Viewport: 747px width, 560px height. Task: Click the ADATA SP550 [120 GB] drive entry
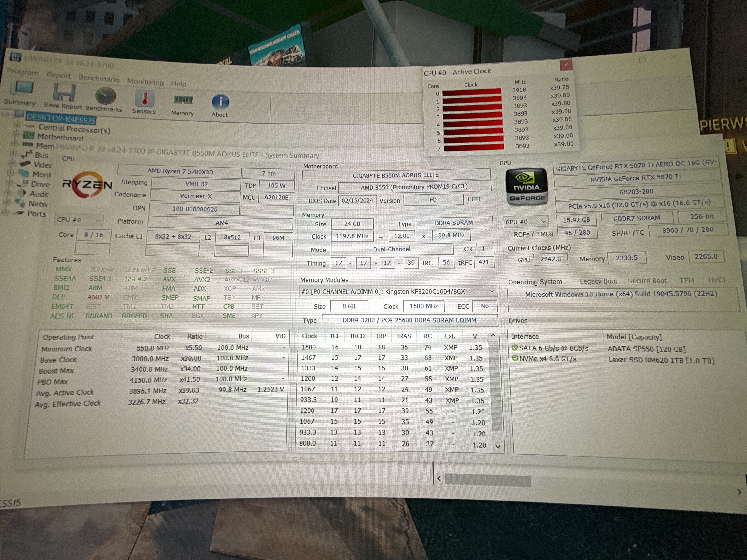(647, 349)
